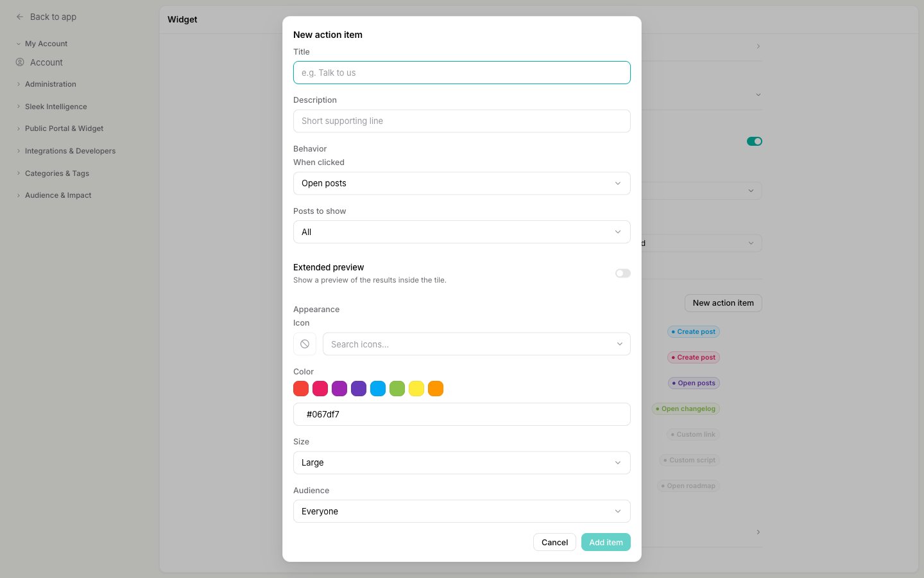Image resolution: width=924 pixels, height=578 pixels.
Task: Expand Audience & Impact section
Action: (54, 195)
